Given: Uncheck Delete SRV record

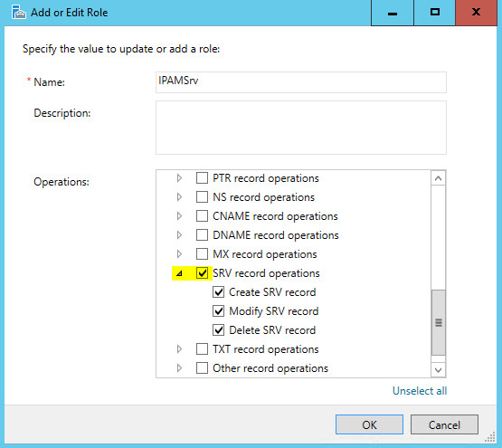Looking at the screenshot, I should coord(219,329).
